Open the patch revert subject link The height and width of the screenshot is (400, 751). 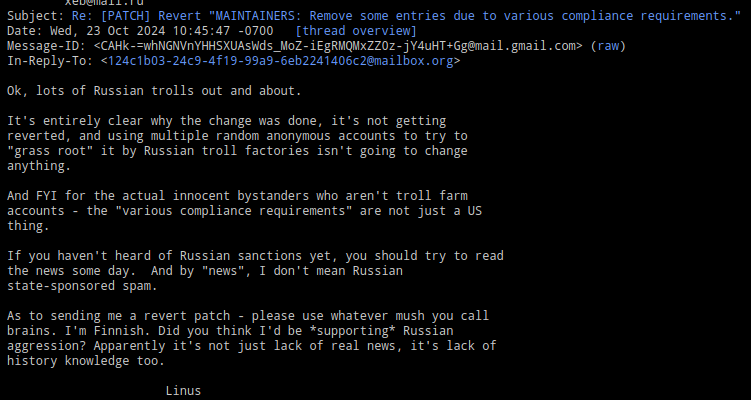tap(400, 16)
